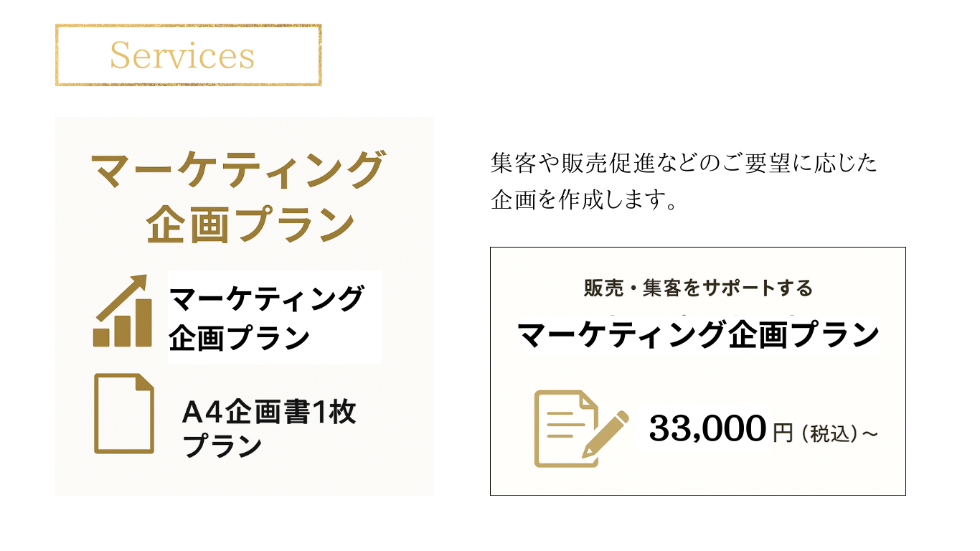
Task: Click the 33,000 price figure
Action: pos(707,429)
